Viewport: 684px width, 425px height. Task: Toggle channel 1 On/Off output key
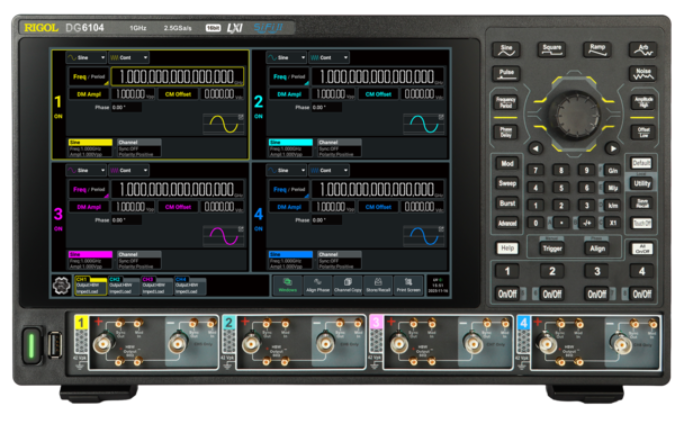pos(507,294)
